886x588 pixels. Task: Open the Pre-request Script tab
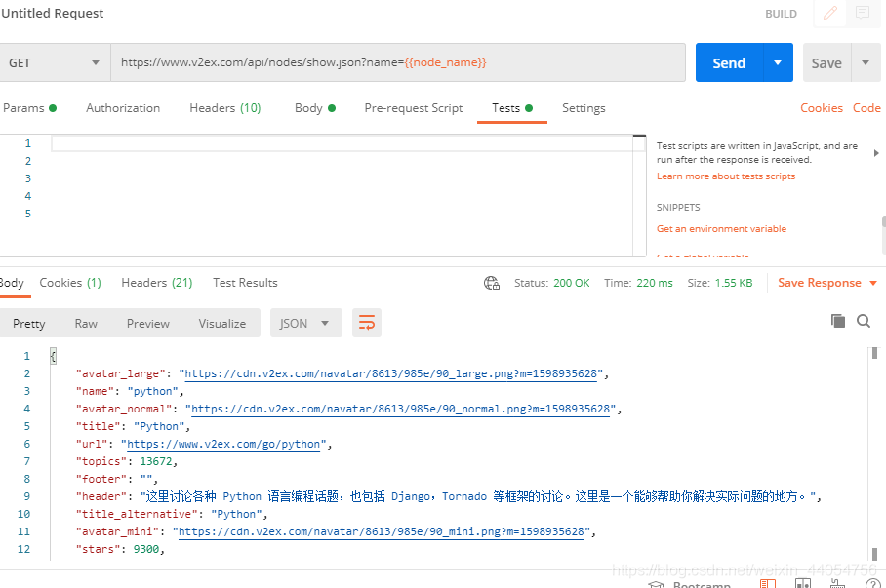413,108
